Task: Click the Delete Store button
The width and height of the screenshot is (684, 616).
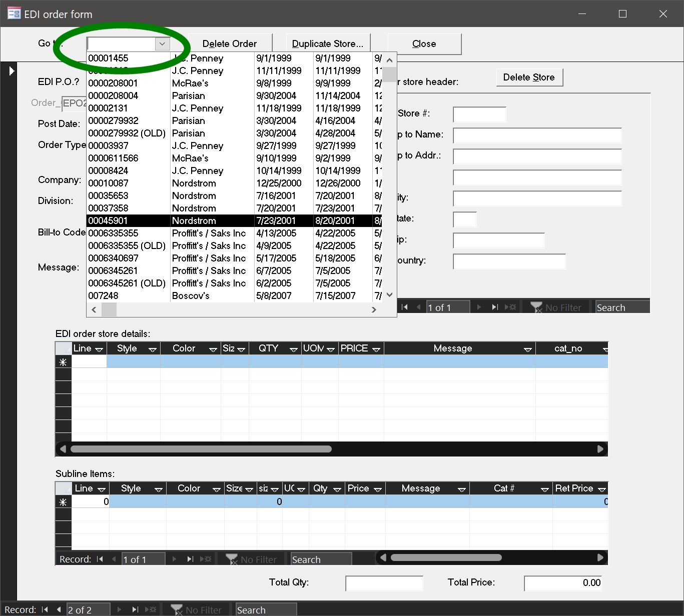Action: point(529,77)
